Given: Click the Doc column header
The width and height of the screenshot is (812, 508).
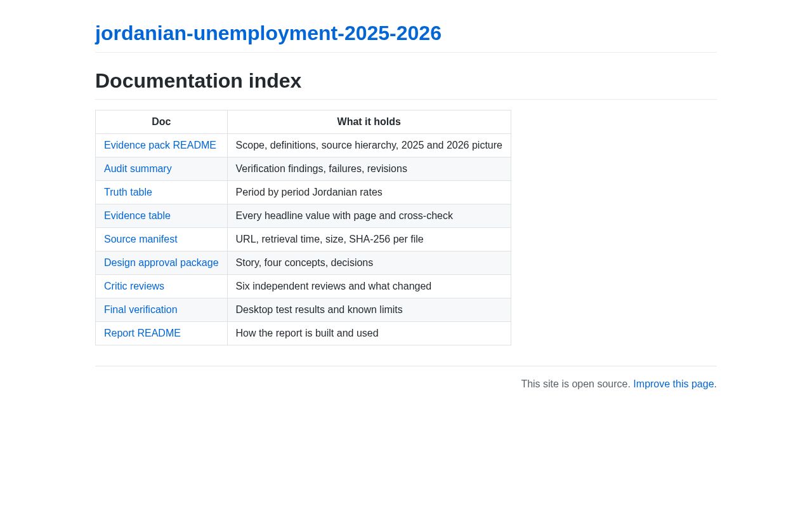Looking at the screenshot, I should click(x=161, y=122).
